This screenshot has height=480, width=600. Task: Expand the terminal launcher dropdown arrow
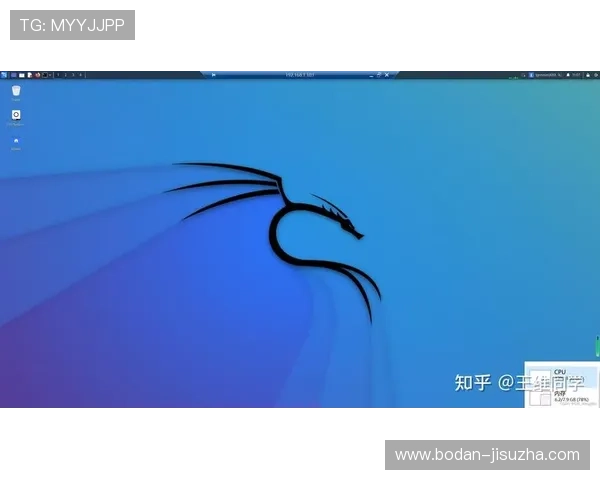click(50, 75)
